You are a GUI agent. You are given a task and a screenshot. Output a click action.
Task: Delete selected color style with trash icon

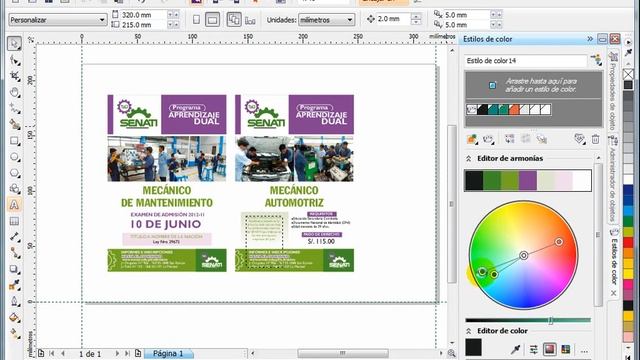[x=596, y=139]
